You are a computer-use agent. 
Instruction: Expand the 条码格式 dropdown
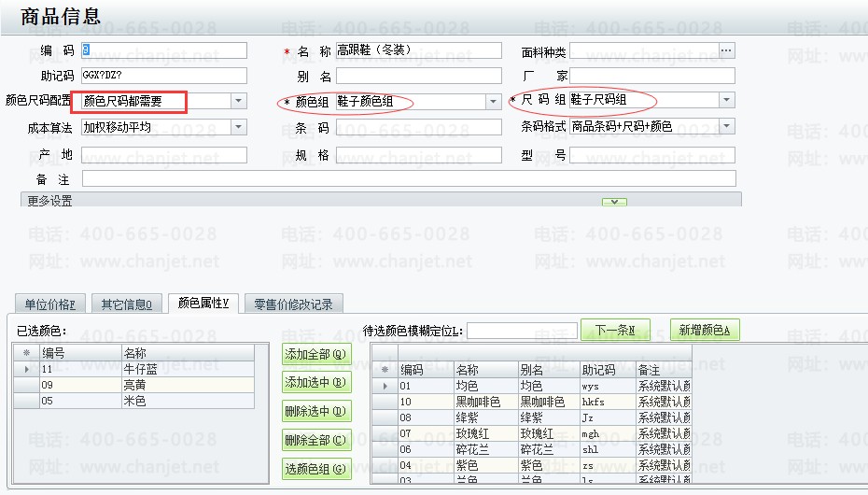tap(726, 126)
